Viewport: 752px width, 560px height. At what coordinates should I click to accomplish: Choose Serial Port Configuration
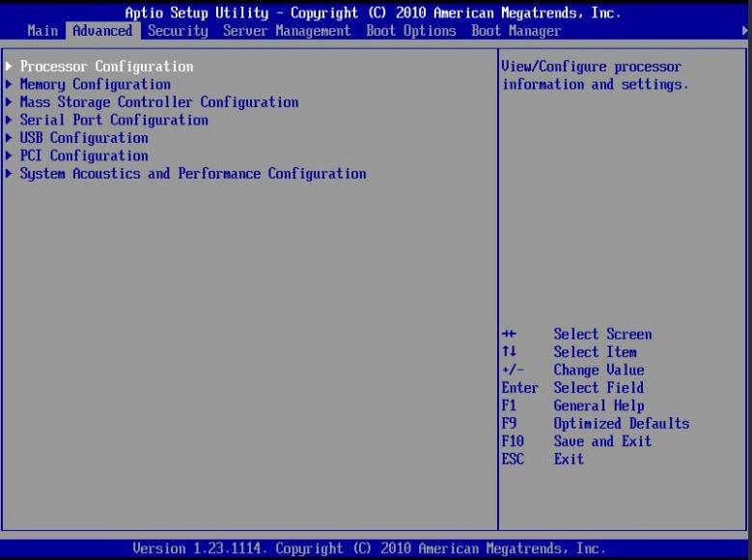(114, 120)
